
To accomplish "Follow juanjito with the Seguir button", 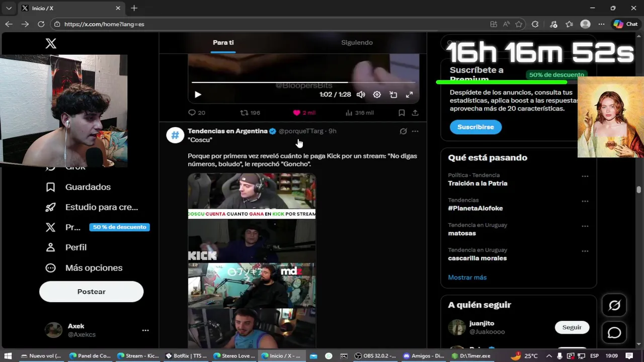I will pyautogui.click(x=572, y=327).
